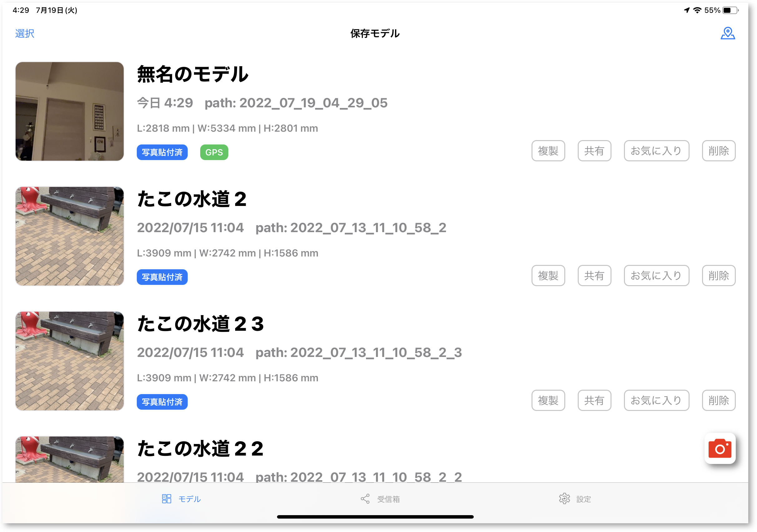Select the たこの水道 2 3 title
The width and height of the screenshot is (757, 532).
tap(200, 324)
